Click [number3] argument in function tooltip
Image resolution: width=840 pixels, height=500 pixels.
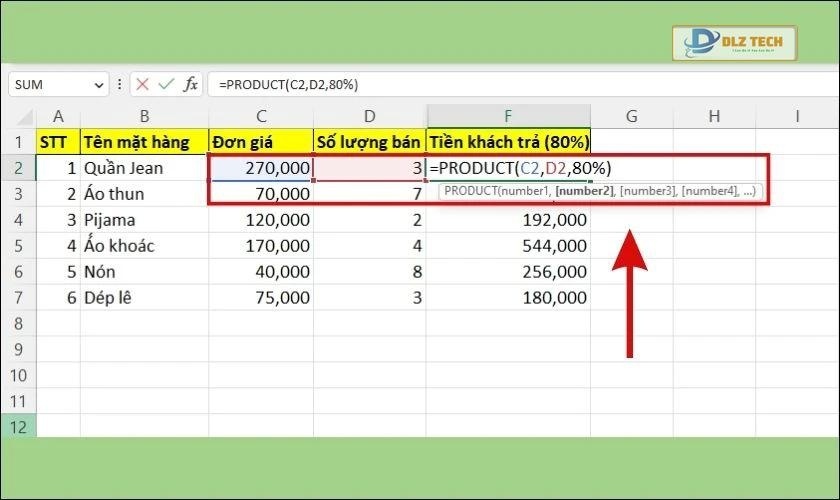click(648, 191)
